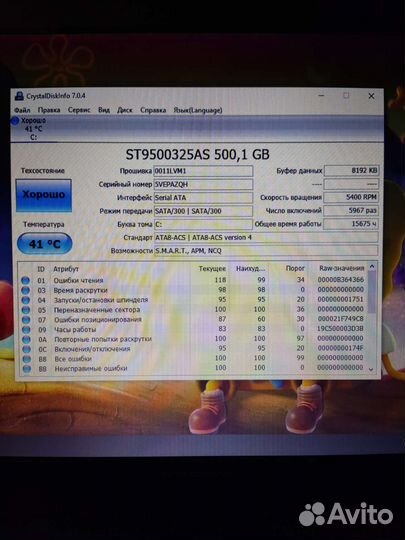Click the blue Хорошо health status button
The height and width of the screenshot is (540, 405).
pos(44,195)
